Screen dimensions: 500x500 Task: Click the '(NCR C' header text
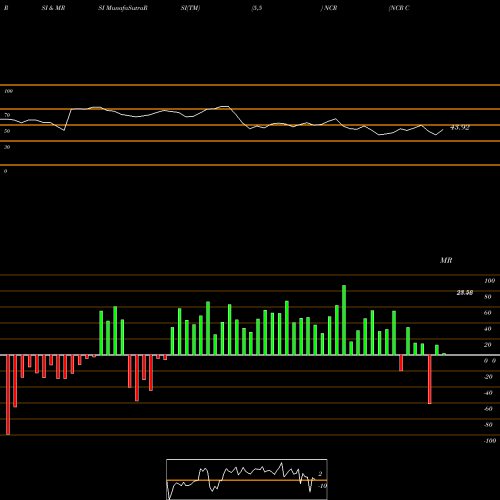point(399,8)
